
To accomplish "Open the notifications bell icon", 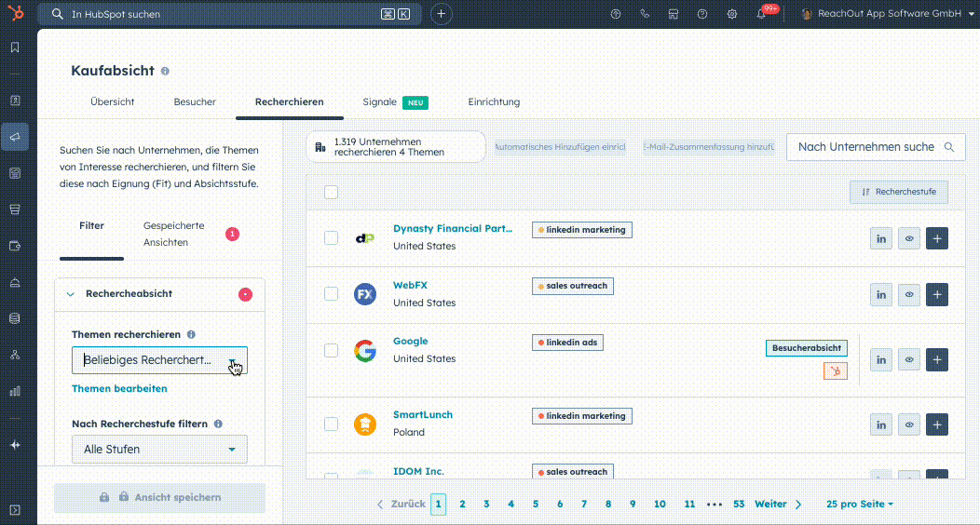I will pos(761,14).
